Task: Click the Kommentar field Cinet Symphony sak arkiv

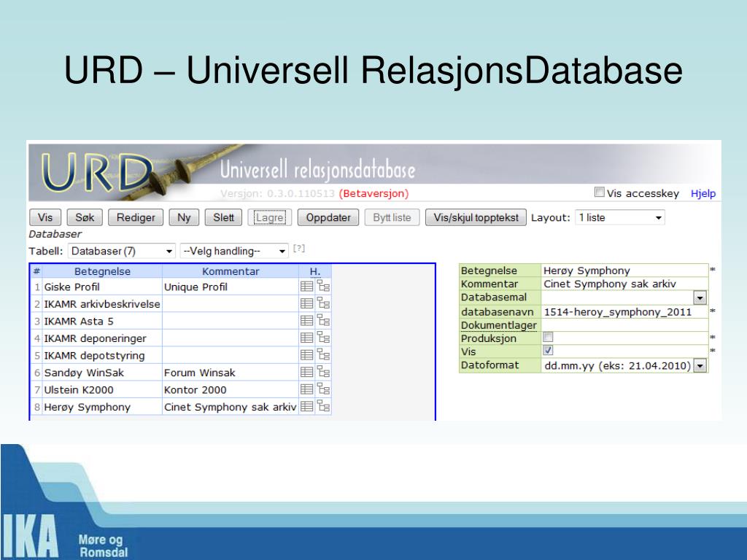Action: click(624, 284)
